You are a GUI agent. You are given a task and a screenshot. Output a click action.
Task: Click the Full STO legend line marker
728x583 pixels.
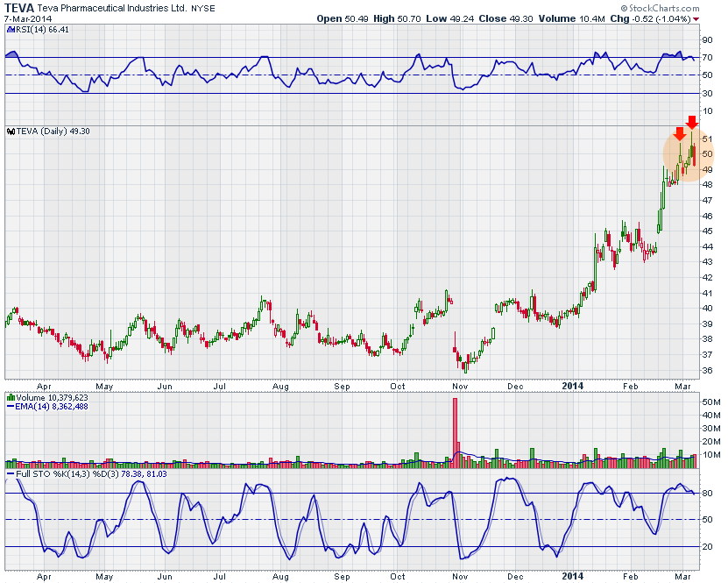11,473
